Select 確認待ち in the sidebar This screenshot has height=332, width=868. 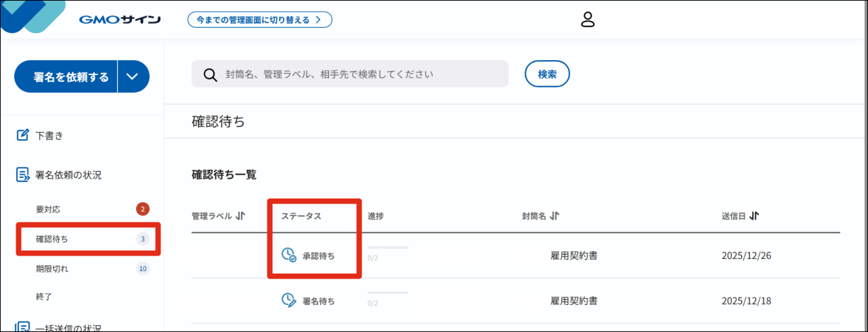[x=52, y=239]
